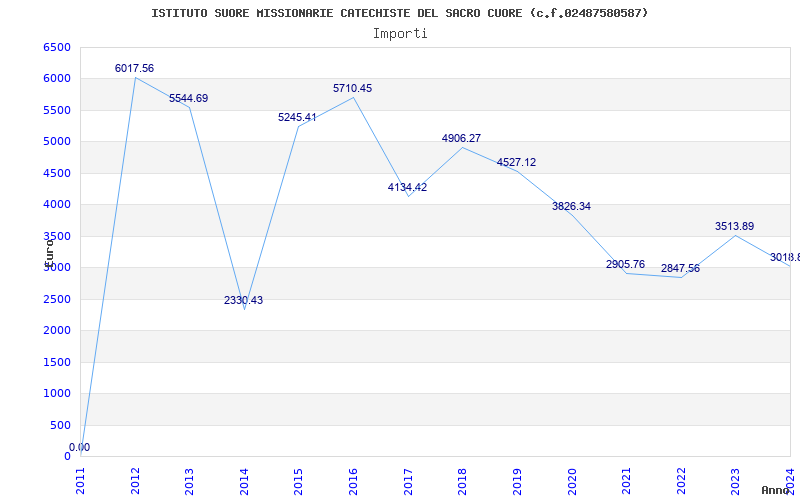Click the Importi chart subtitle
This screenshot has width=800, height=500.
400,34
